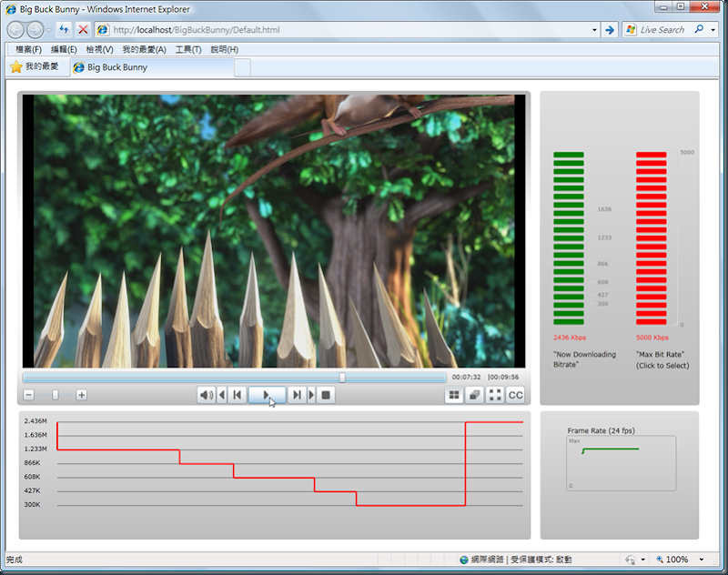Skip to the previous chapter

click(x=237, y=395)
